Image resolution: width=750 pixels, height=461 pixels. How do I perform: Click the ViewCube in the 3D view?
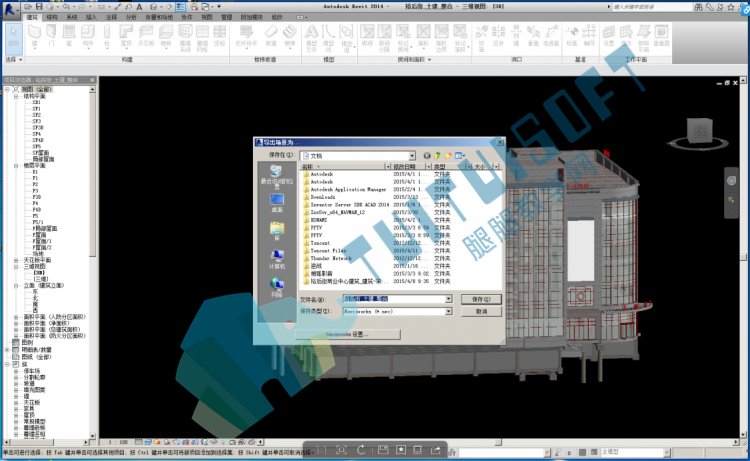[699, 132]
